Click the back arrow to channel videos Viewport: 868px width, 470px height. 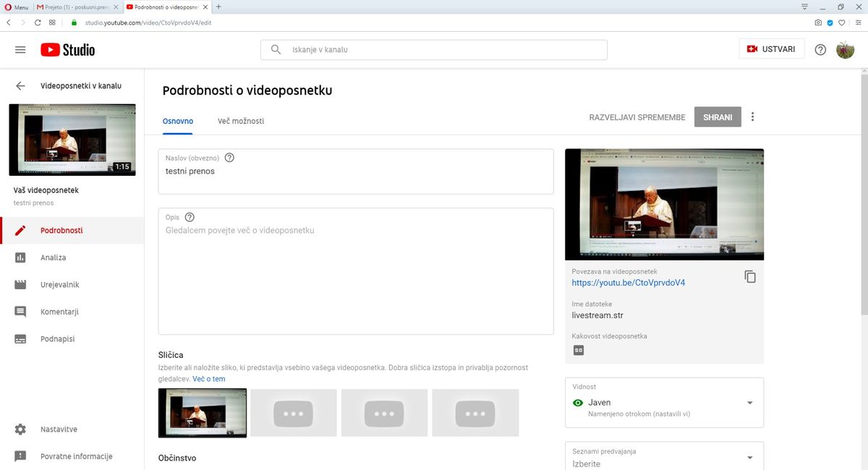click(20, 85)
